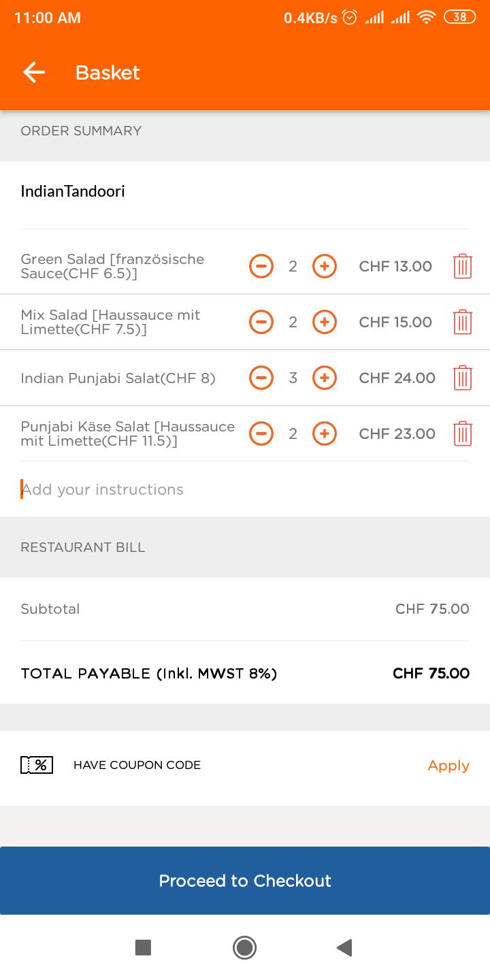The height and width of the screenshot is (980, 490).
Task: Increase Indian Punjabi Salat quantity
Action: (x=325, y=378)
